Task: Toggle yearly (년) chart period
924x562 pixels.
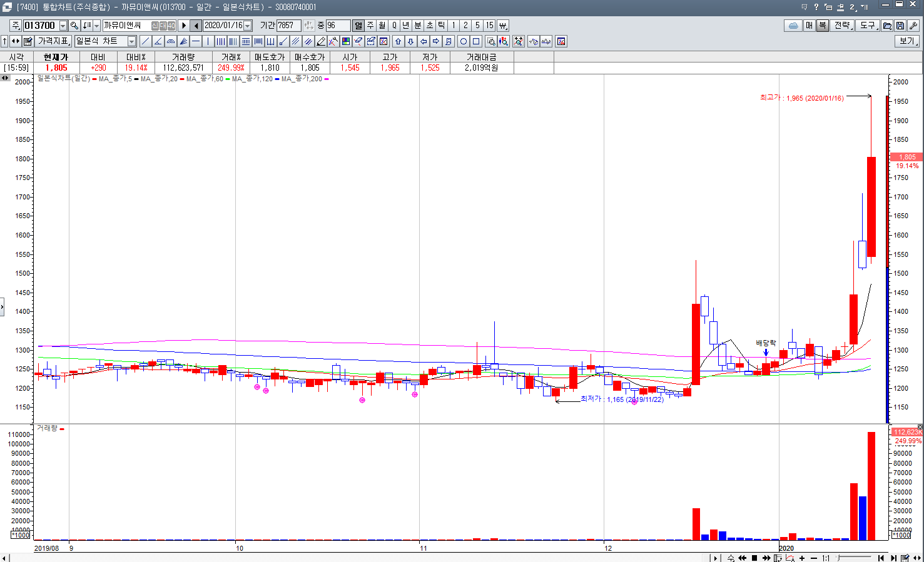Action: [406, 26]
